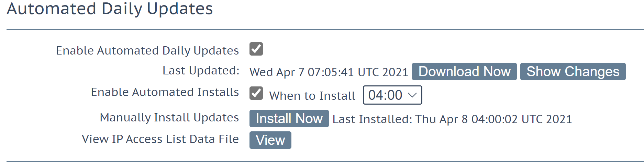Image resolution: width=644 pixels, height=166 pixels.
Task: Click the Enable Automated Installs label
Action: [165, 92]
